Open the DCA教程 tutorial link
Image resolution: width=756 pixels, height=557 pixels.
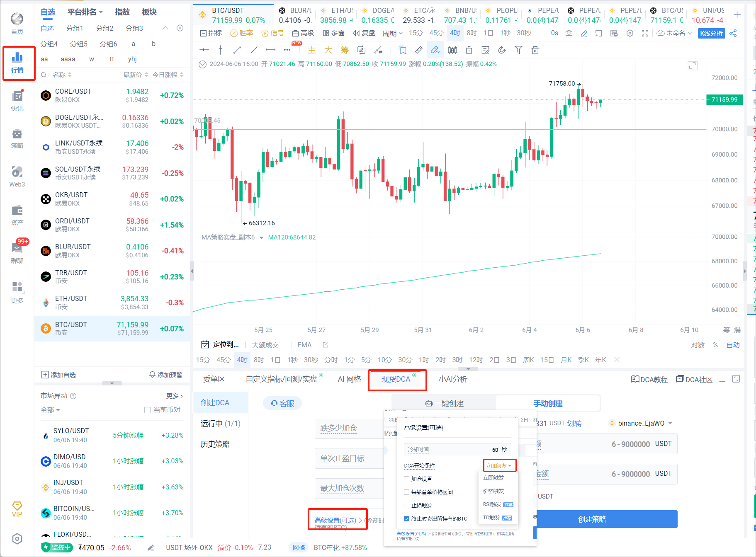[x=649, y=379]
